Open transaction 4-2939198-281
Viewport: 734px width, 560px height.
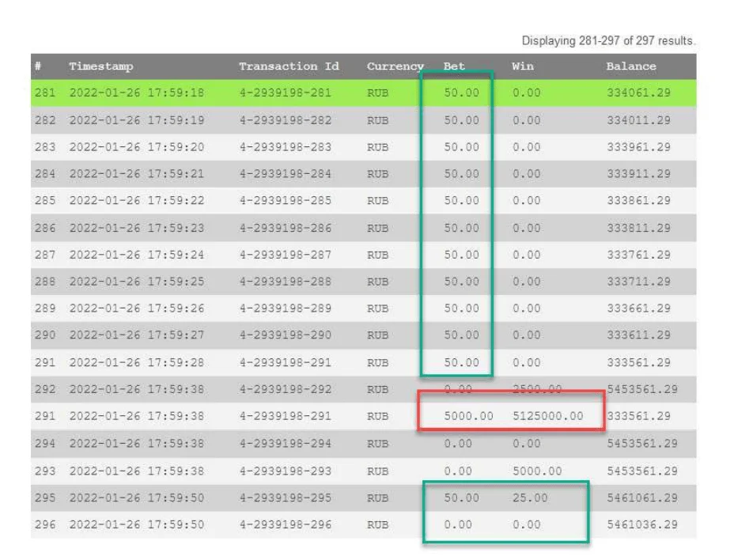pos(285,93)
